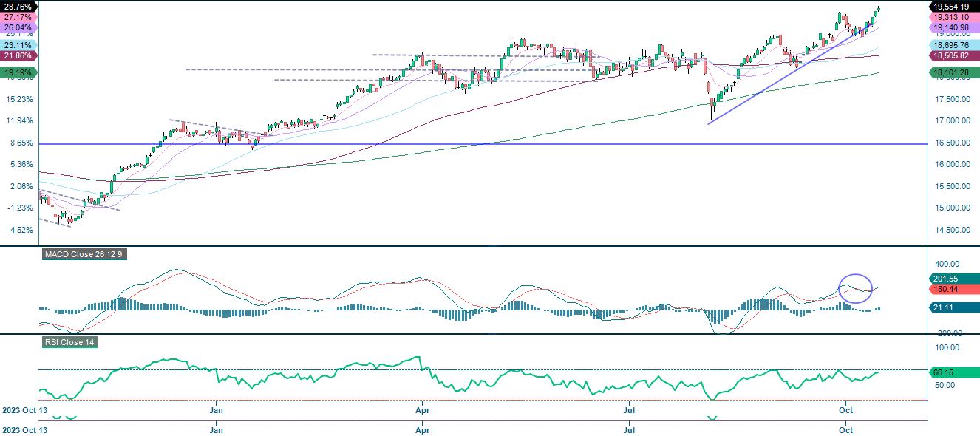980x436 pixels.
Task: Click the 16,500.00 price axis label
Action: tap(952, 143)
